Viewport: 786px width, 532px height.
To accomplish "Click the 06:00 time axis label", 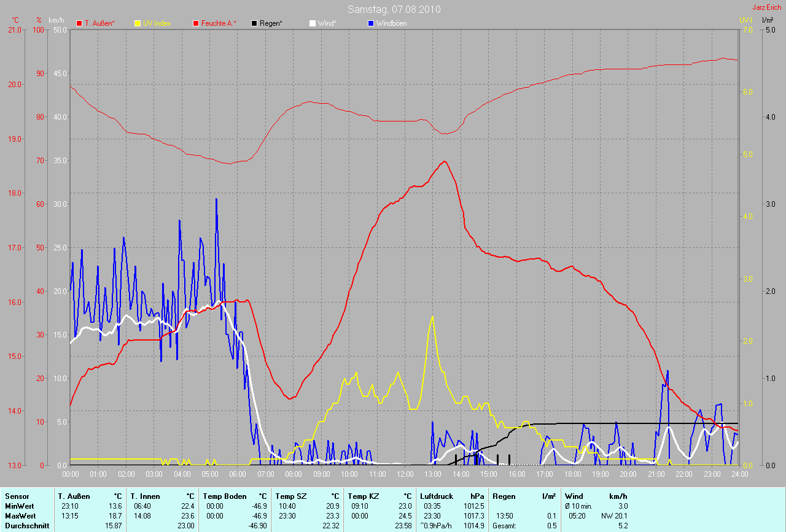I will pos(238,474).
